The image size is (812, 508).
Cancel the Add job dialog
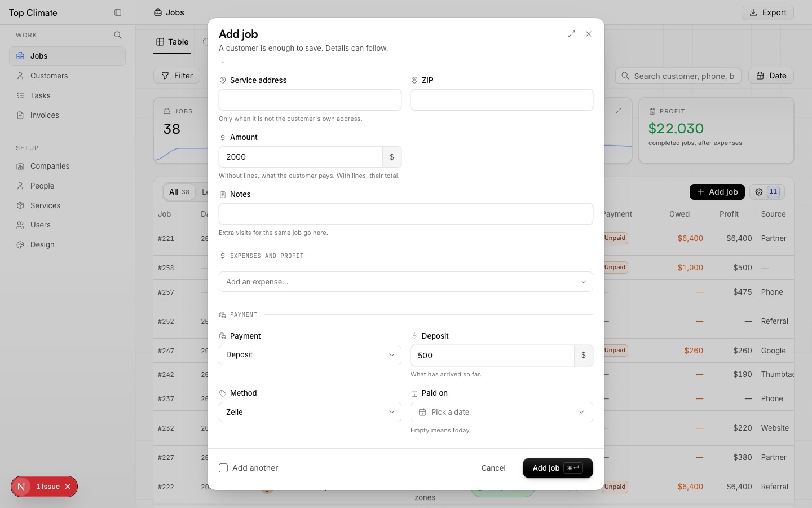pyautogui.click(x=493, y=468)
